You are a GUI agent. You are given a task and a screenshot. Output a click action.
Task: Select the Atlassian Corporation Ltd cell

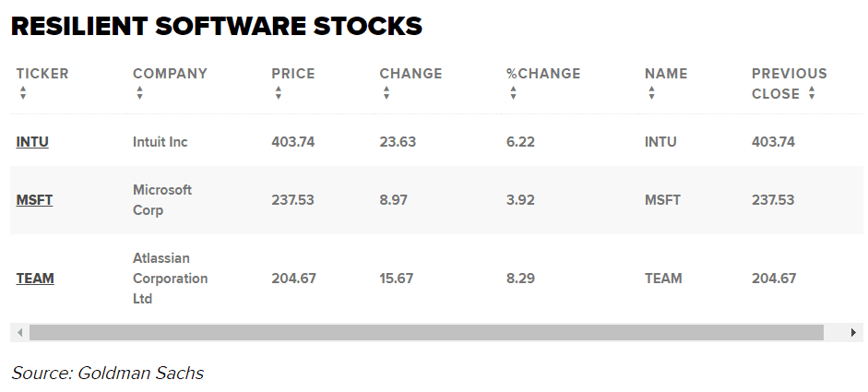tap(170, 279)
